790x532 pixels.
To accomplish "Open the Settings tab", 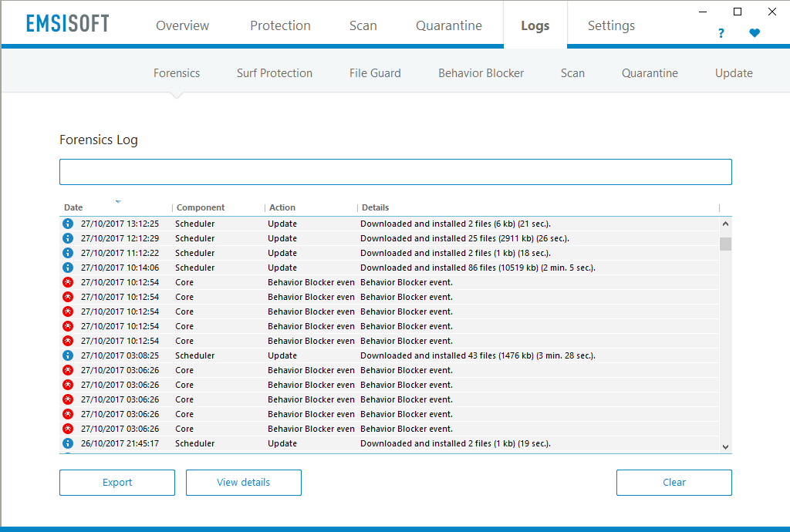I will pos(611,25).
